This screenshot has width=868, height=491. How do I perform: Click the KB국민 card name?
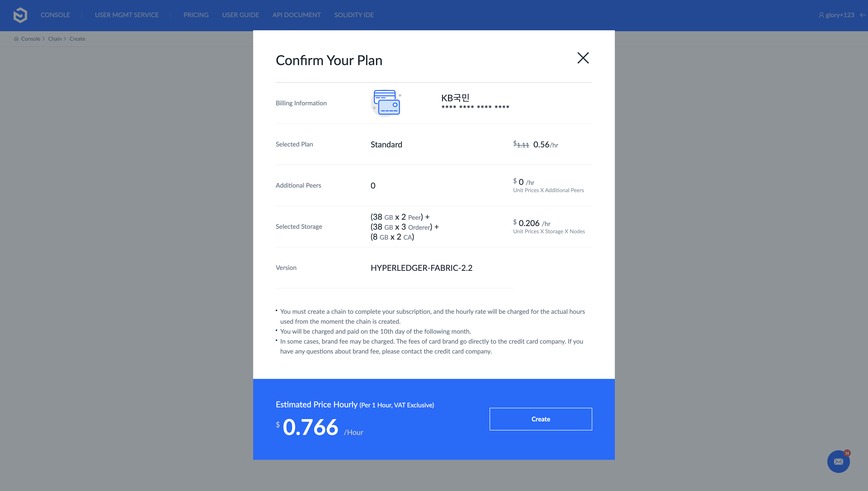coord(455,98)
